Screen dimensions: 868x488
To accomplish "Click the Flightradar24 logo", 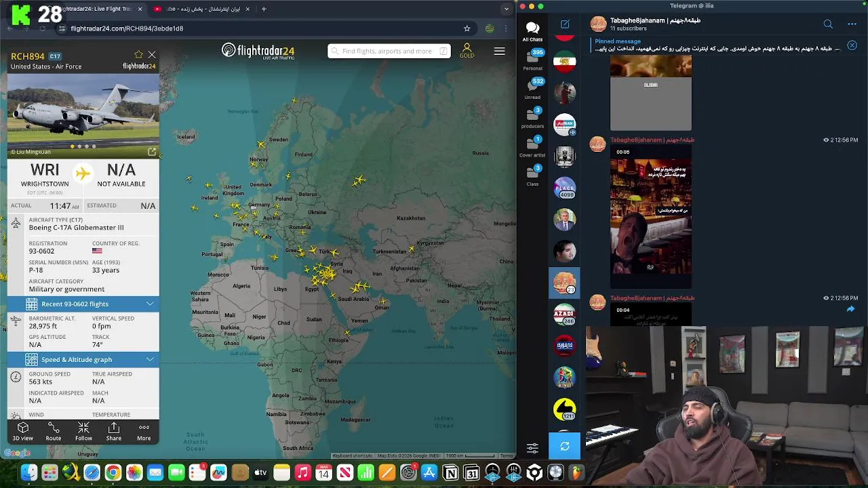I will tap(258, 51).
